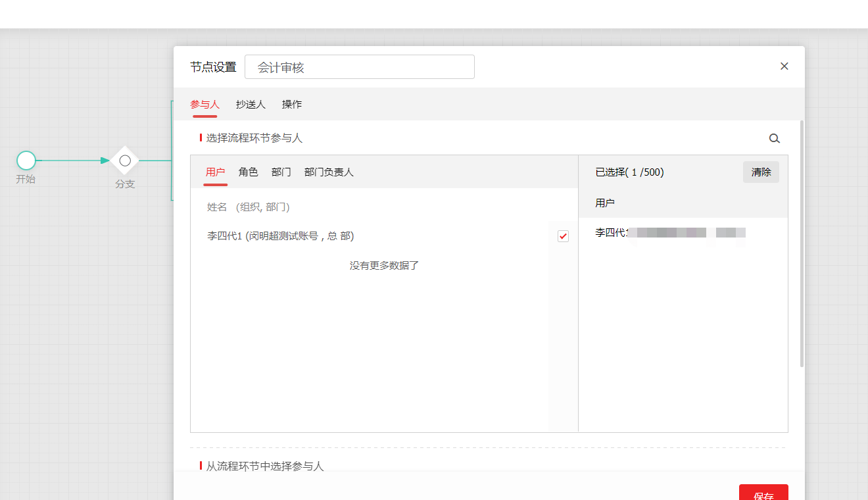This screenshot has height=500, width=868.
Task: Click the search magnifier icon
Action: 774,138
